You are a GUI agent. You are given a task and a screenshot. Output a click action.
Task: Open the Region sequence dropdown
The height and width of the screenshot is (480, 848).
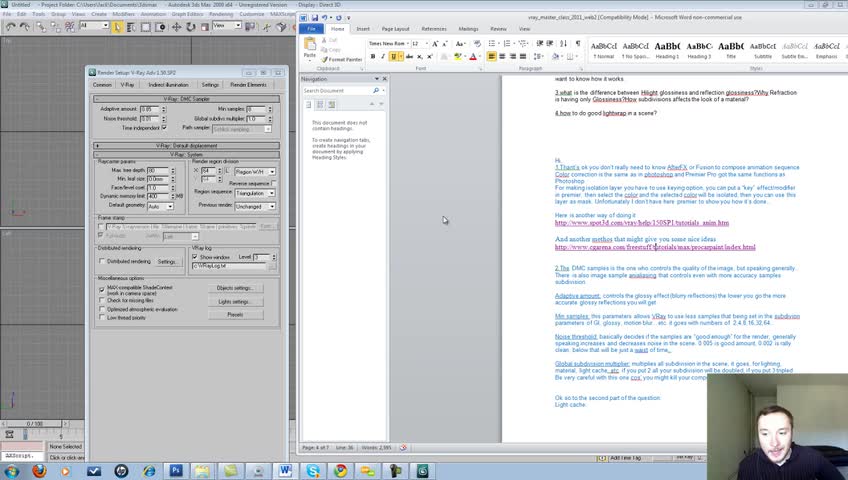255,192
